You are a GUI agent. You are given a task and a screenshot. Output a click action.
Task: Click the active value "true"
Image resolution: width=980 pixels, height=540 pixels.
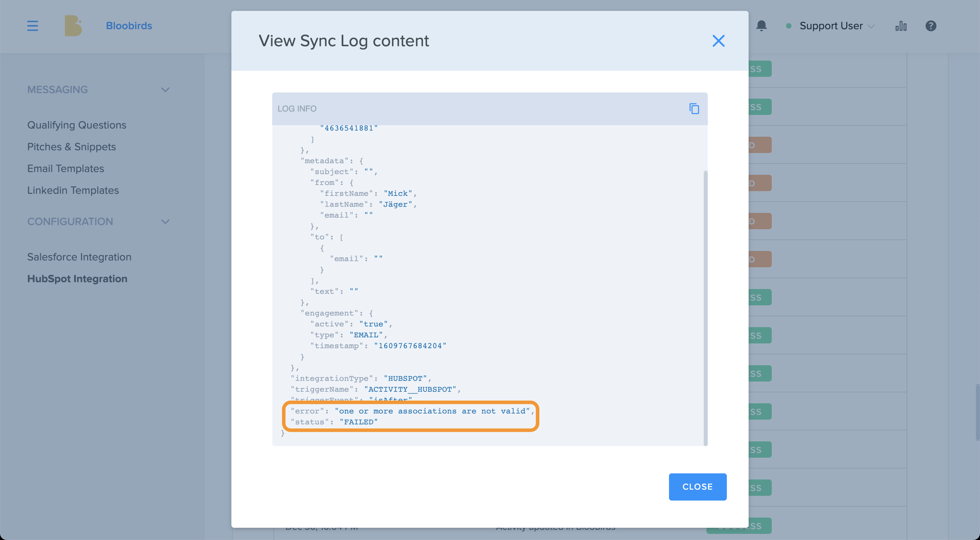point(373,324)
